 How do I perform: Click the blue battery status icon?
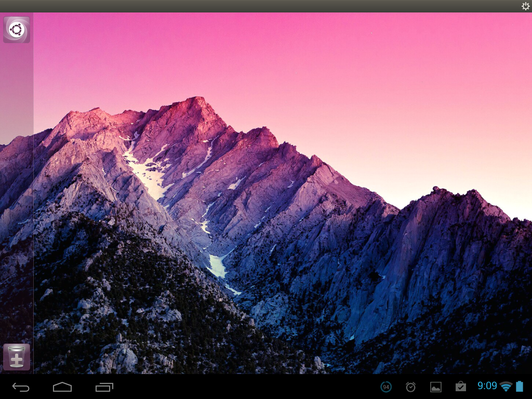pyautogui.click(x=520, y=387)
